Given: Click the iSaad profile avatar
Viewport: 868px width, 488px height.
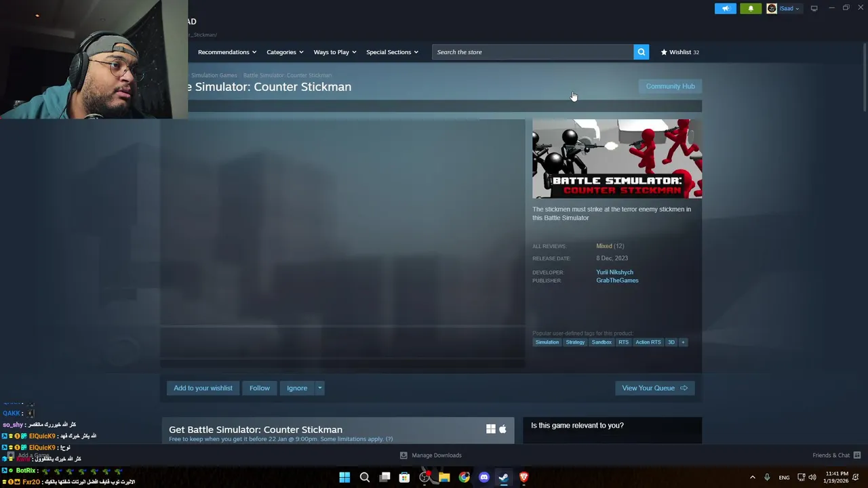Looking at the screenshot, I should [772, 8].
